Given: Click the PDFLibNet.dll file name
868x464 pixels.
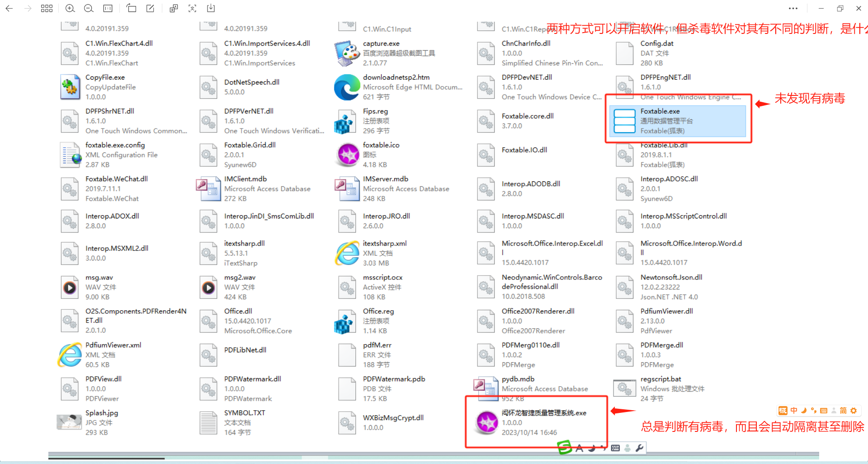Looking at the screenshot, I should (x=245, y=350).
